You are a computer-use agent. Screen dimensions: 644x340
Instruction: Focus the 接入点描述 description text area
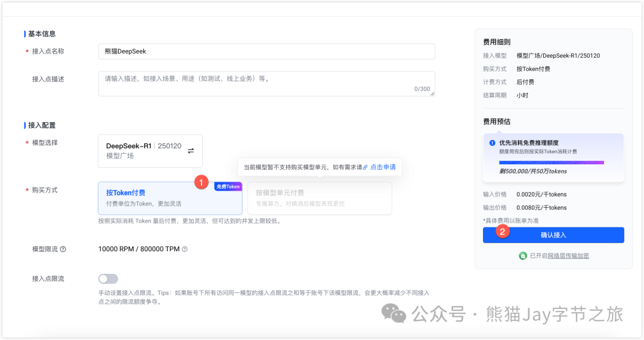point(266,83)
